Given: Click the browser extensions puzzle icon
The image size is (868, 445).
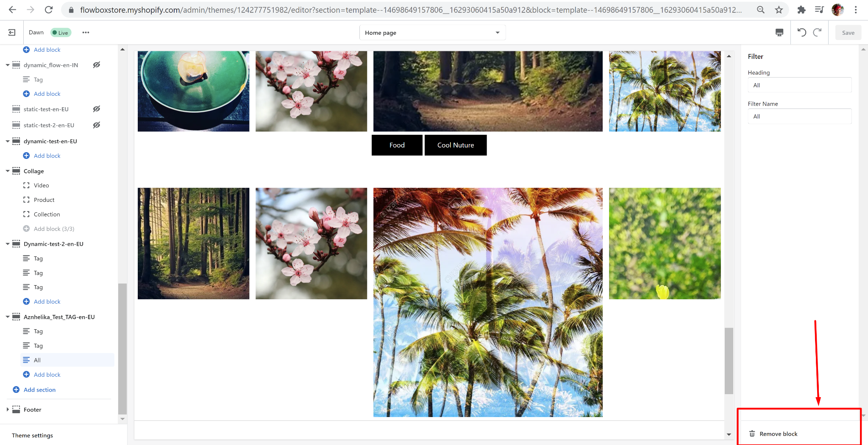Looking at the screenshot, I should pyautogui.click(x=801, y=10).
